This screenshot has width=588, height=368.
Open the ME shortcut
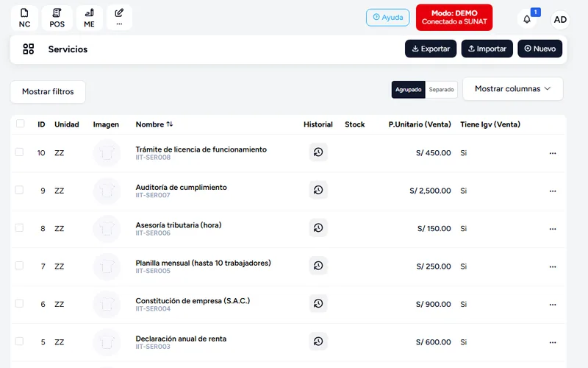tap(89, 18)
